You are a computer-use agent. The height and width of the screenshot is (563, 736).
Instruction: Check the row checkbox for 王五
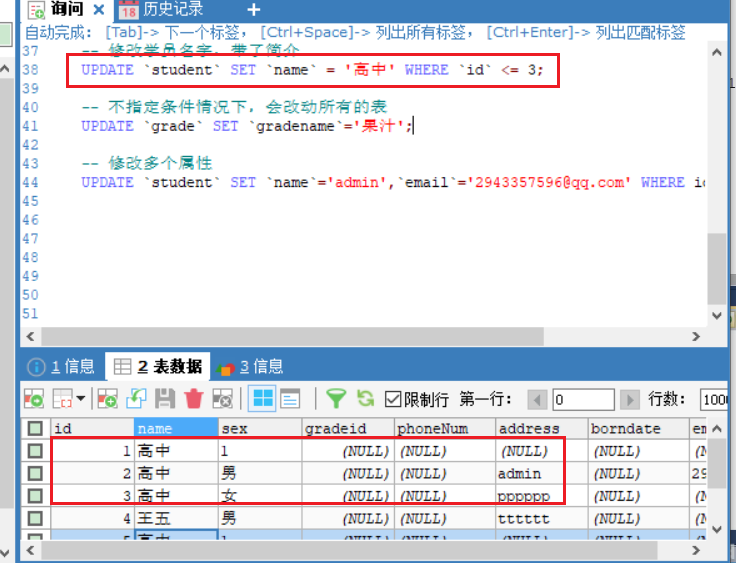point(35,518)
